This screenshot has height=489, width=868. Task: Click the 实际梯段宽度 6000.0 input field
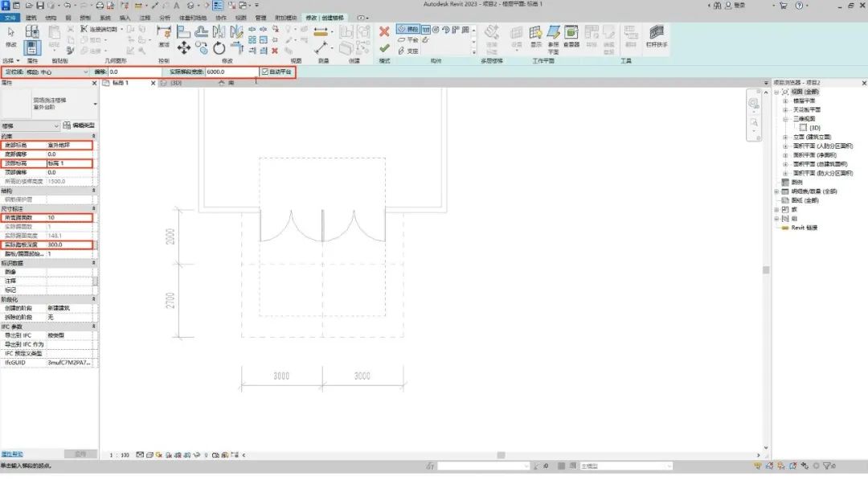click(231, 72)
